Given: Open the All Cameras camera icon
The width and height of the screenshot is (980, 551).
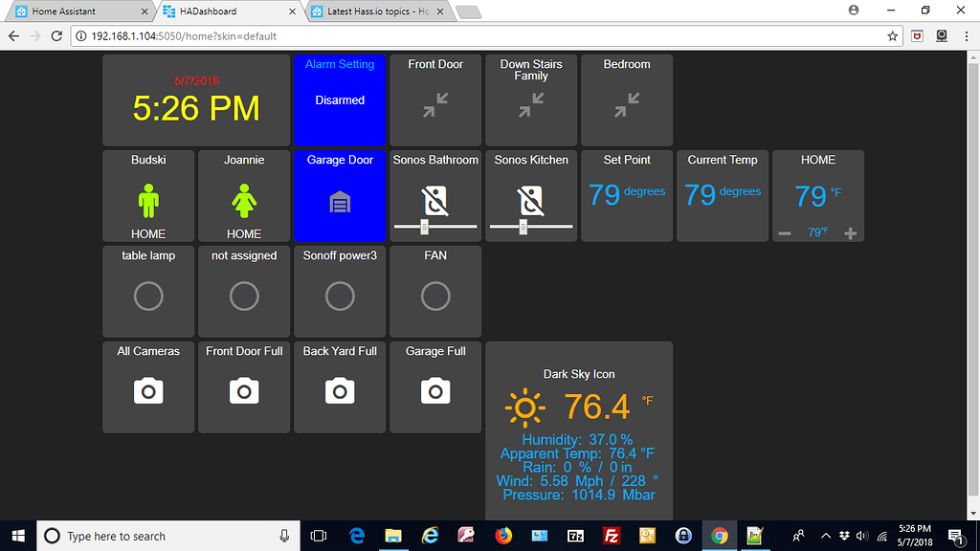Looking at the screenshot, I should tap(148, 390).
